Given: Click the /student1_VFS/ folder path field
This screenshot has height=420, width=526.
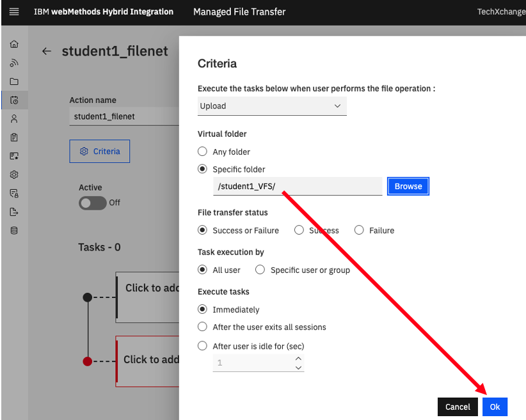Looking at the screenshot, I should (298, 186).
